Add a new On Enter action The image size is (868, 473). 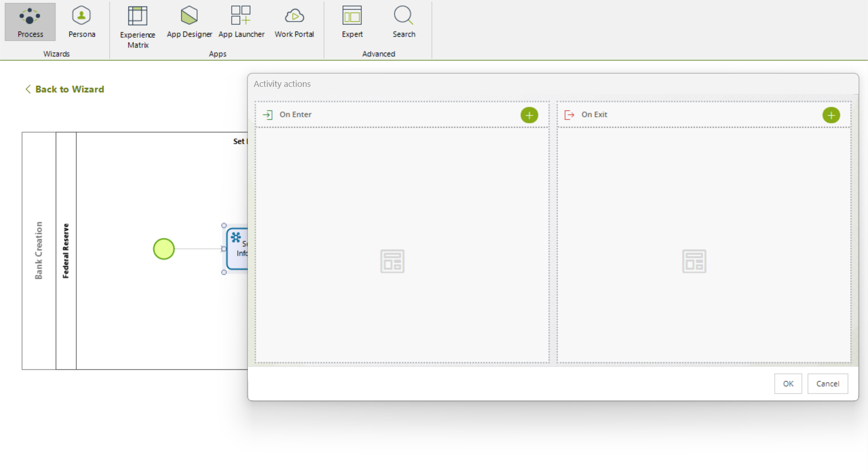coord(529,115)
